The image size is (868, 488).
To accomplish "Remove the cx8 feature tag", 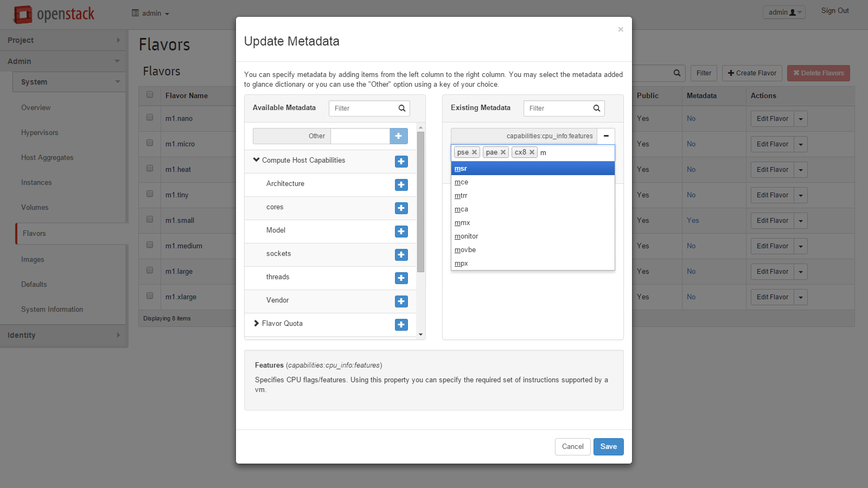I will (x=532, y=152).
